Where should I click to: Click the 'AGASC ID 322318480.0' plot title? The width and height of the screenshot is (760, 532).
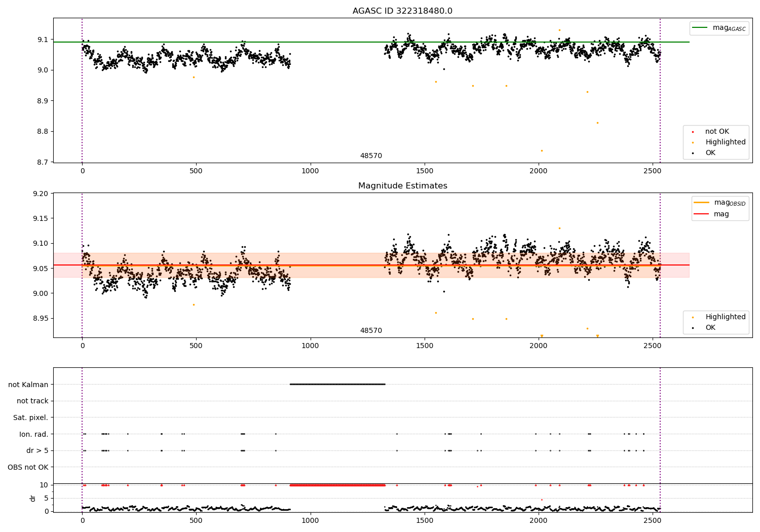(x=403, y=11)
